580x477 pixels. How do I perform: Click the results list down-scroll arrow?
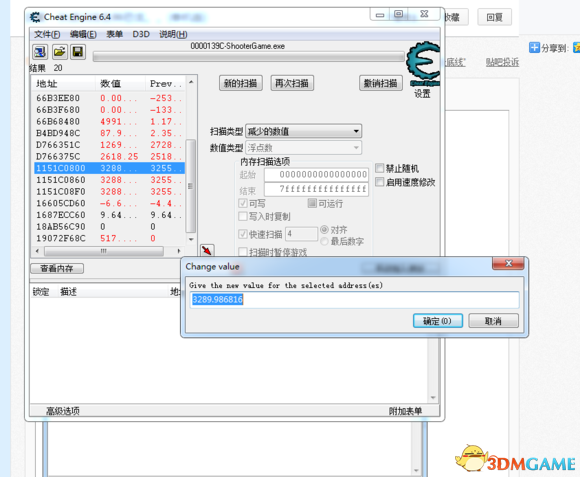(x=191, y=239)
